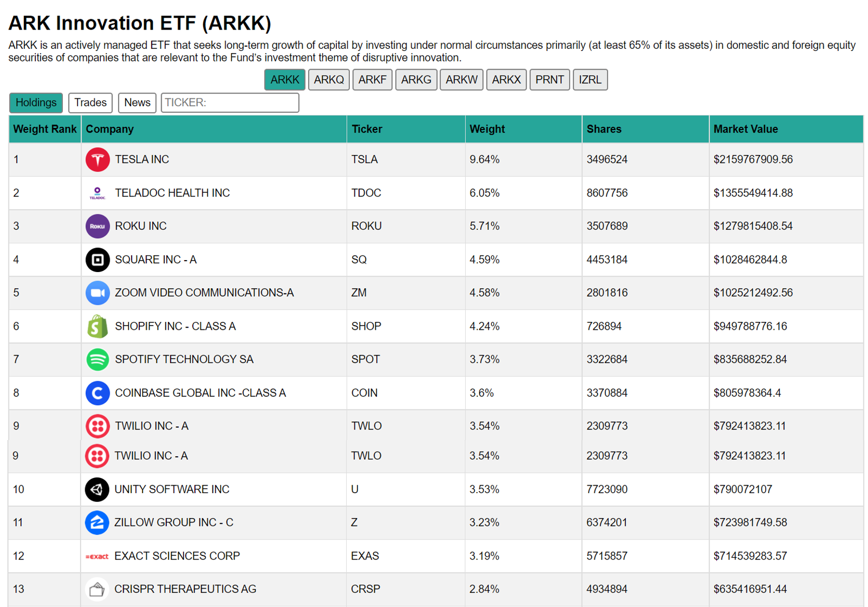This screenshot has width=868, height=607.
Task: Select EXACT SCIENCES CORP company name
Action: click(177, 556)
